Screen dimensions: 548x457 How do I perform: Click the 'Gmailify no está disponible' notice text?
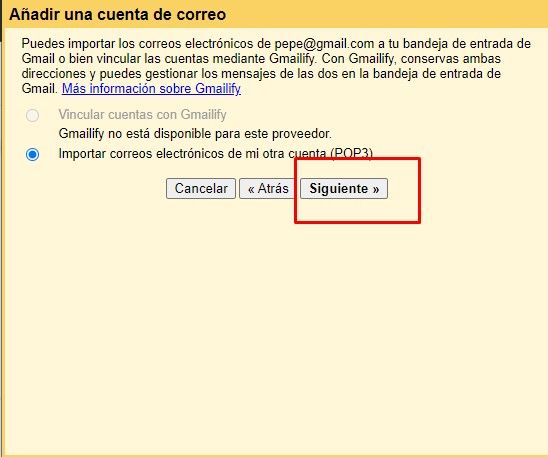[195, 133]
